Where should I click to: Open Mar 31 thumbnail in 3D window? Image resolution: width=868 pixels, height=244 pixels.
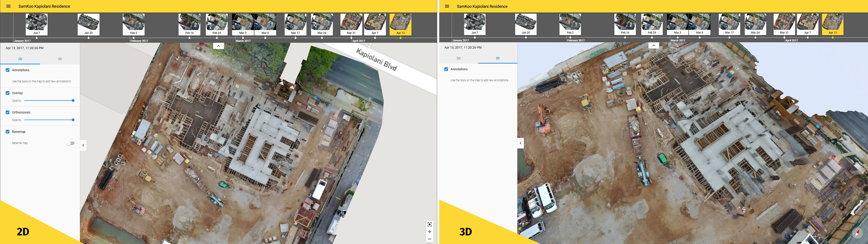[784, 24]
